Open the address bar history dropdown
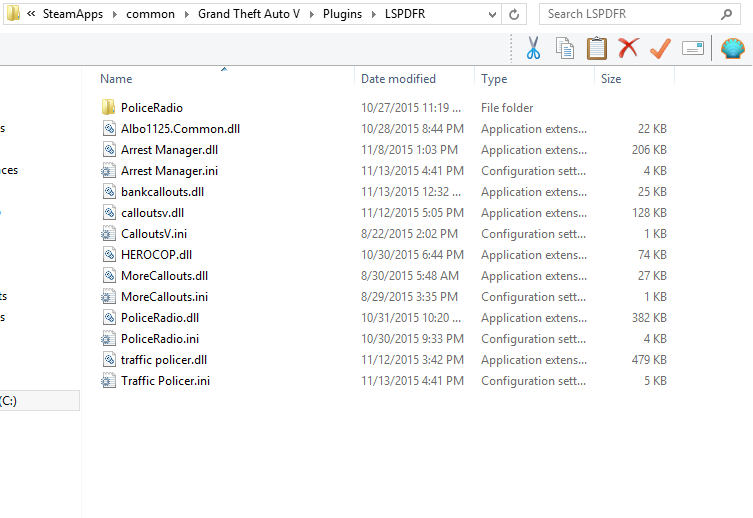This screenshot has width=753, height=518. (x=492, y=14)
